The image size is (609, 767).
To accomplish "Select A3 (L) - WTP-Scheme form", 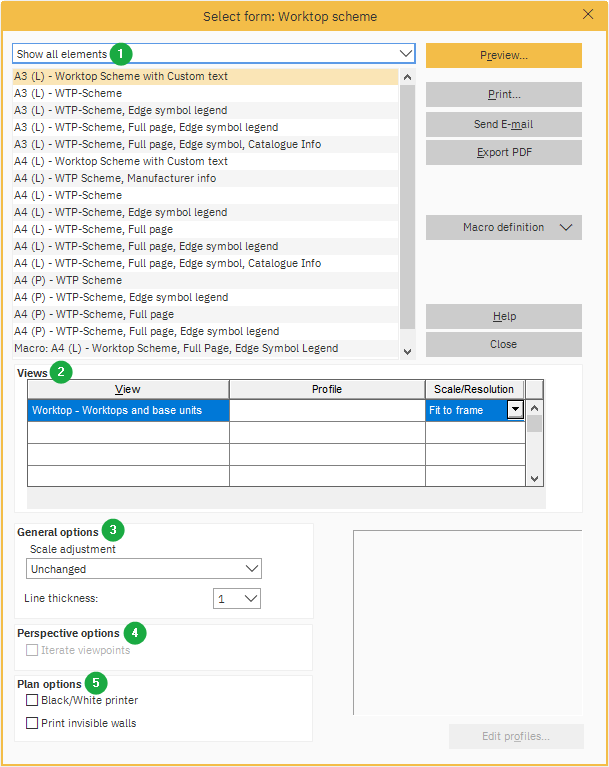I will [x=68, y=93].
